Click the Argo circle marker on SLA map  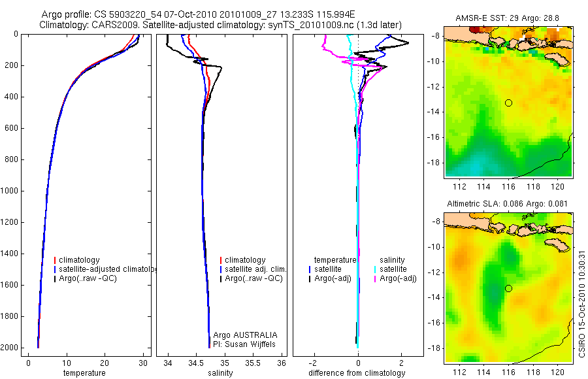click(508, 289)
